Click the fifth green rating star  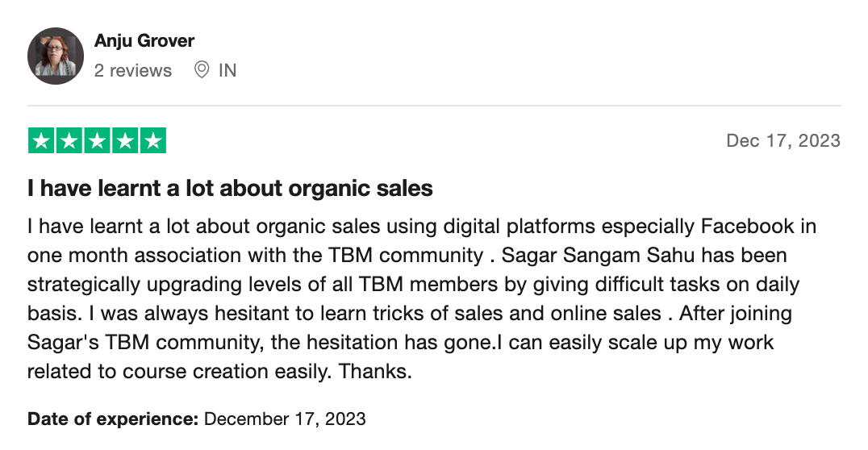click(152, 141)
